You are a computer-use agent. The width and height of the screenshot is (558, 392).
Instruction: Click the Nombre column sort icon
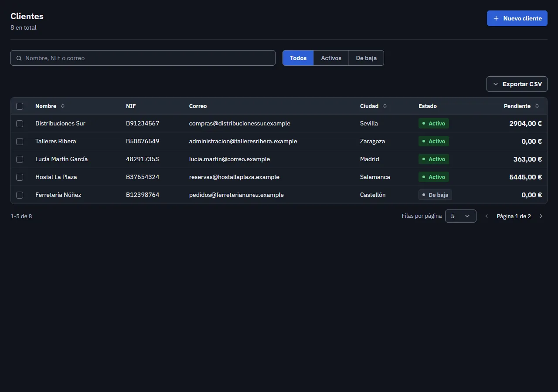tap(63, 106)
